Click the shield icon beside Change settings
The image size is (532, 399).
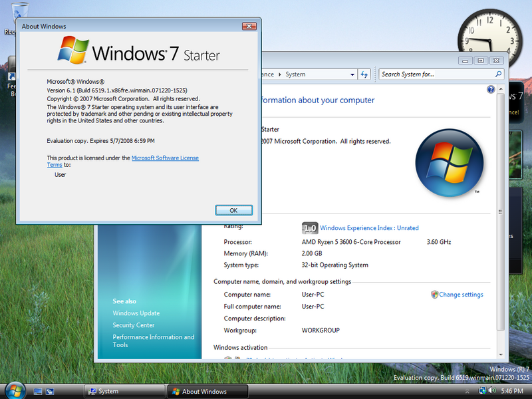[x=434, y=295]
